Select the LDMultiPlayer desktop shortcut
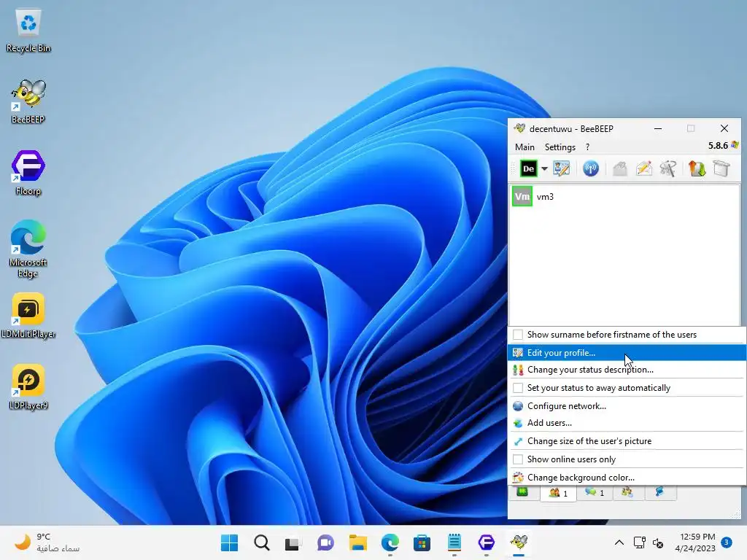Screen dimensions: 747x560 28,315
